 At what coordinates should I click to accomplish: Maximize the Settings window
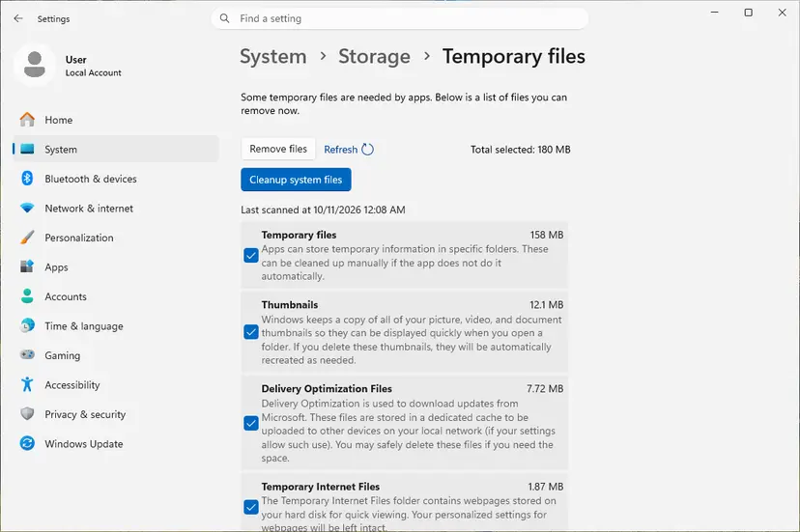coord(749,13)
